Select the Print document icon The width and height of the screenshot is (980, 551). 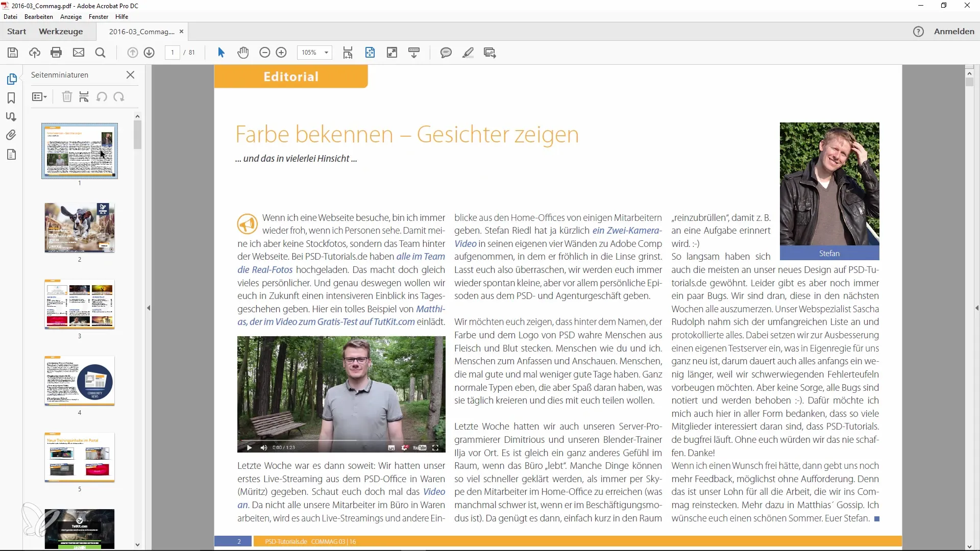click(x=57, y=53)
